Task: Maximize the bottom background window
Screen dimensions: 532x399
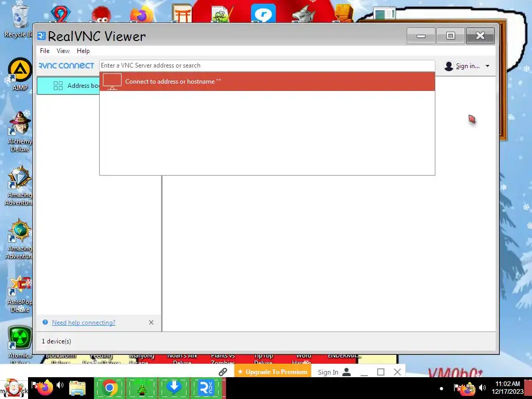Action: pos(381,372)
